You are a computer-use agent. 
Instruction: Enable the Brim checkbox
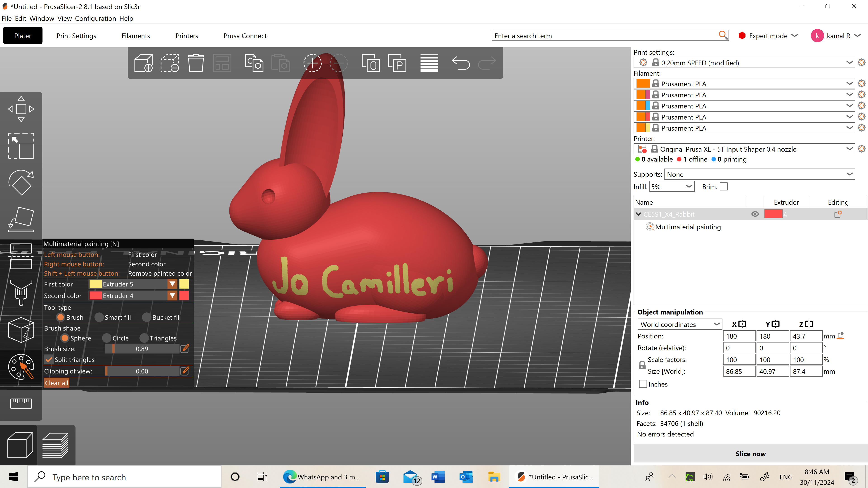coord(724,186)
